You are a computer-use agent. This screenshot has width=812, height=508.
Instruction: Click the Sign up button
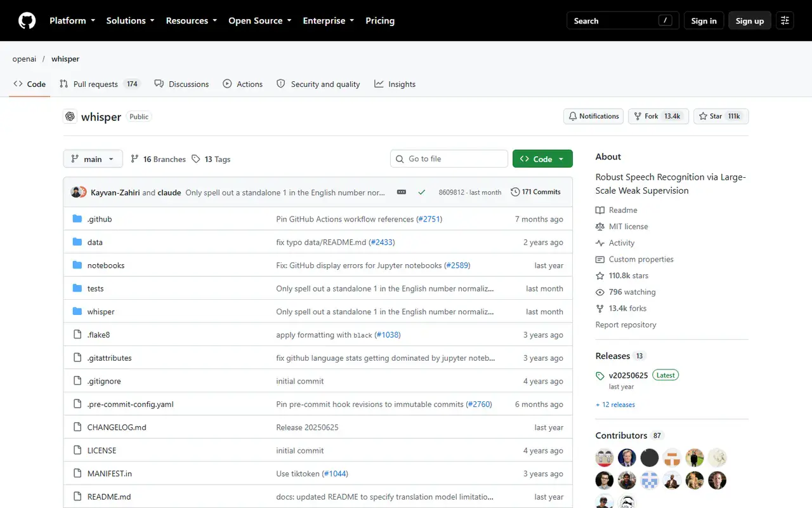[750, 21]
